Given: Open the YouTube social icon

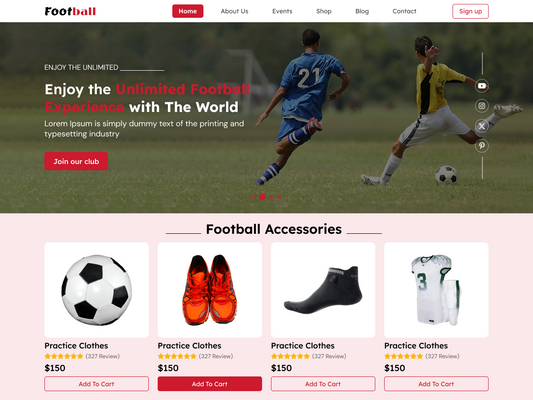Looking at the screenshot, I should [482, 86].
